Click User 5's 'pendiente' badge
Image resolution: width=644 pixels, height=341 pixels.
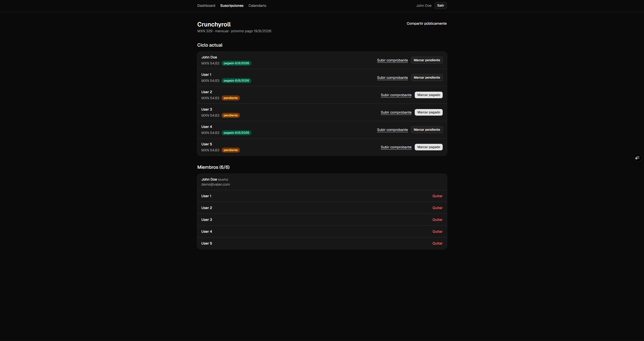pyautogui.click(x=231, y=150)
